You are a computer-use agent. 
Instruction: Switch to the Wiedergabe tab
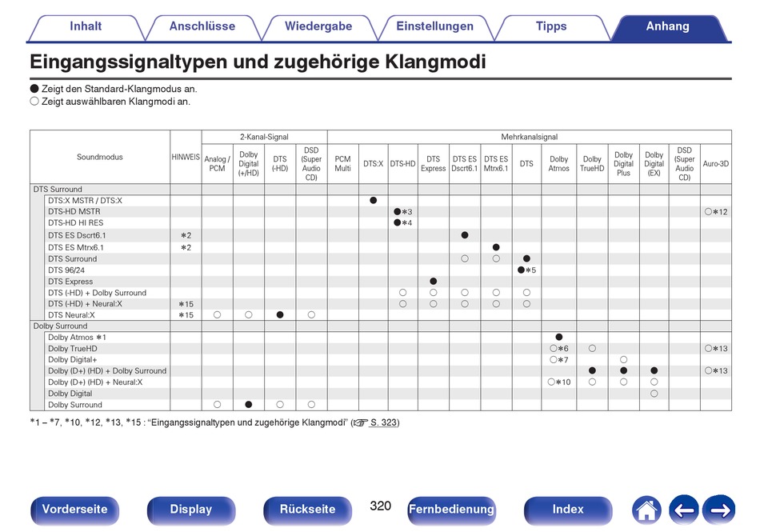318,26
